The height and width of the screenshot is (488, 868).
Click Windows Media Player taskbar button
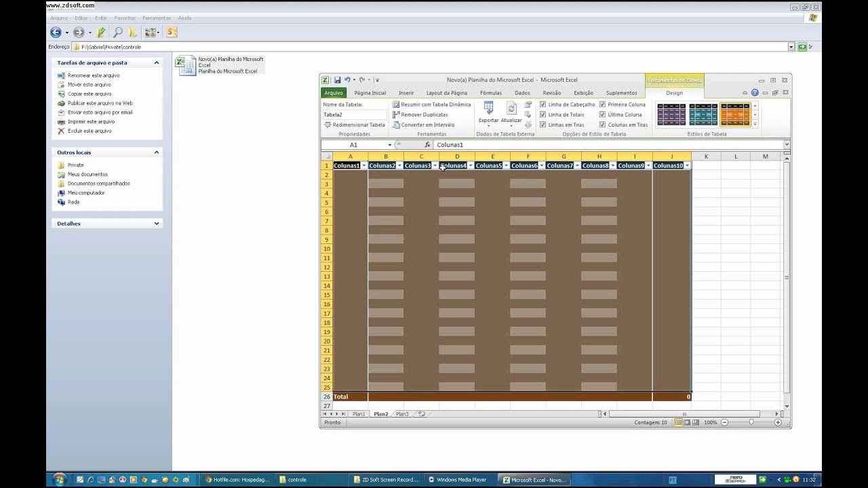[461, 480]
